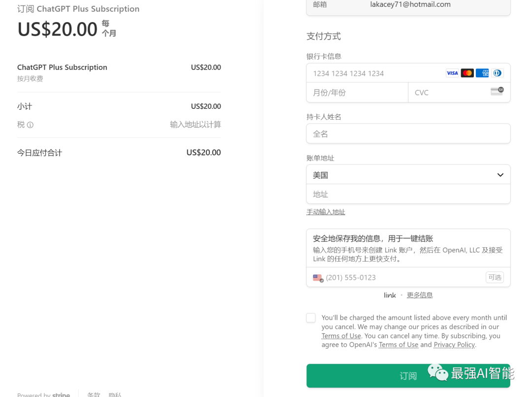Check the monthly charge agreement checkbox
Image resolution: width=532 pixels, height=397 pixels.
tap(311, 318)
